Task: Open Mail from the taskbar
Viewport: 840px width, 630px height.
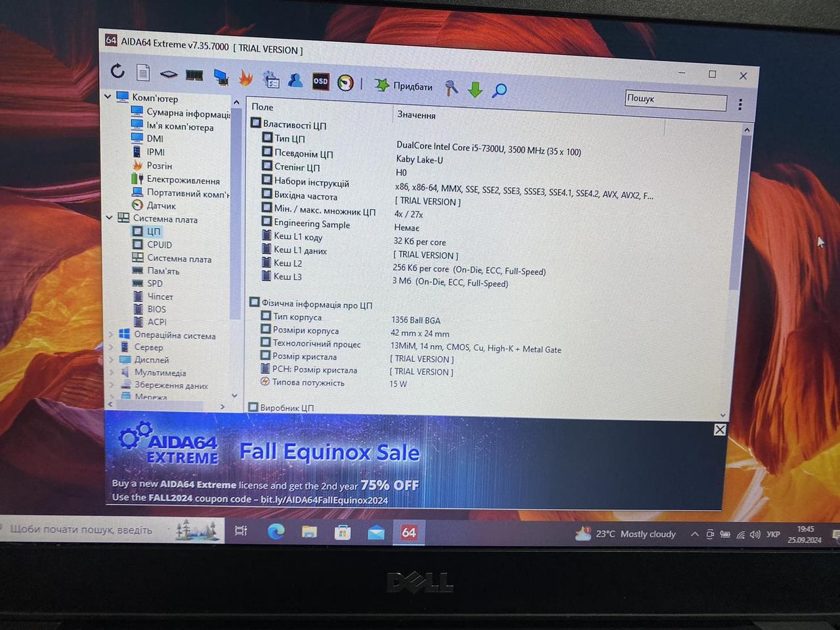Action: coord(376,532)
